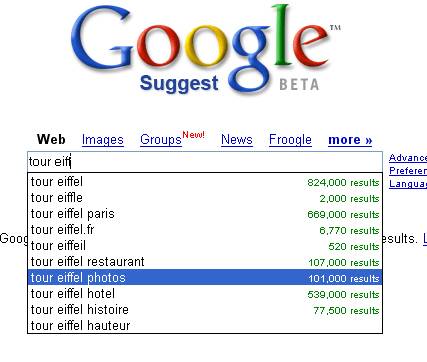
Task: Choose the 'tour eiffel hotel' suggestion
Action: tap(205, 294)
